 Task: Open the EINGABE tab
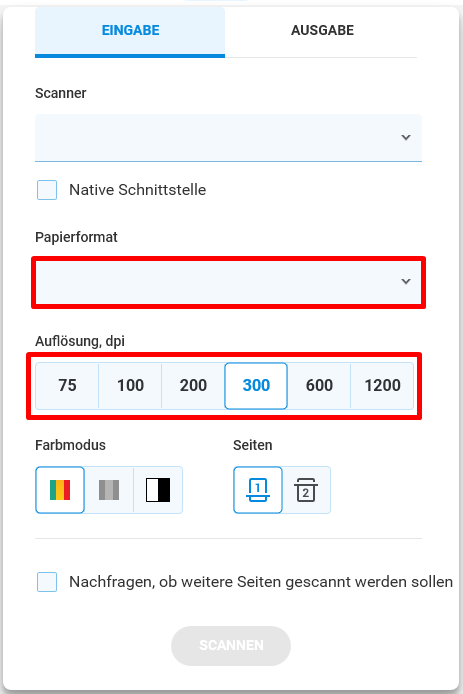pyautogui.click(x=130, y=30)
